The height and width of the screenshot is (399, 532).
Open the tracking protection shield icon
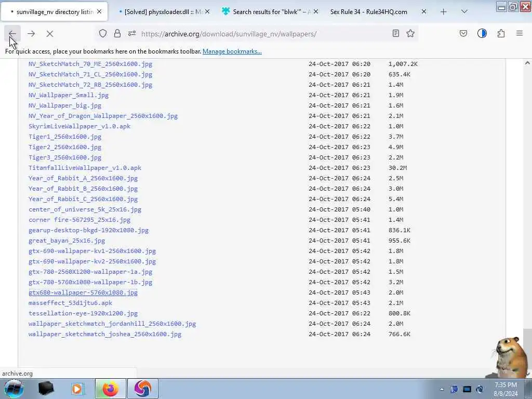coord(103,33)
